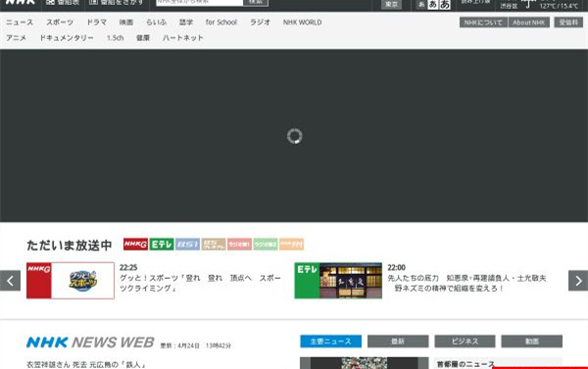Open the アニメ menu item

[x=16, y=38]
